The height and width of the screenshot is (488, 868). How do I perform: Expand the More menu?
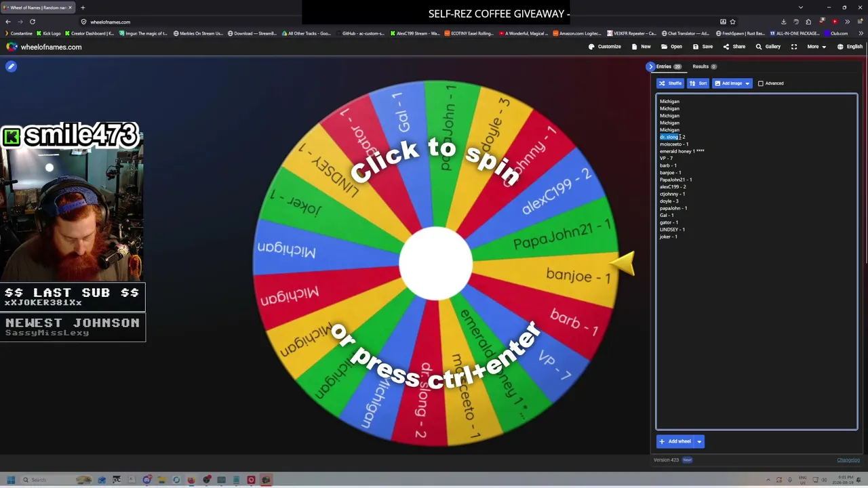(x=816, y=47)
